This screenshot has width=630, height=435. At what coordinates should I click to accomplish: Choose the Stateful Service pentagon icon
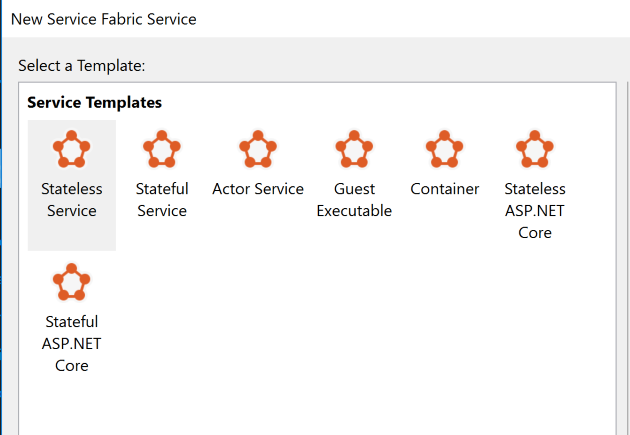coord(162,149)
